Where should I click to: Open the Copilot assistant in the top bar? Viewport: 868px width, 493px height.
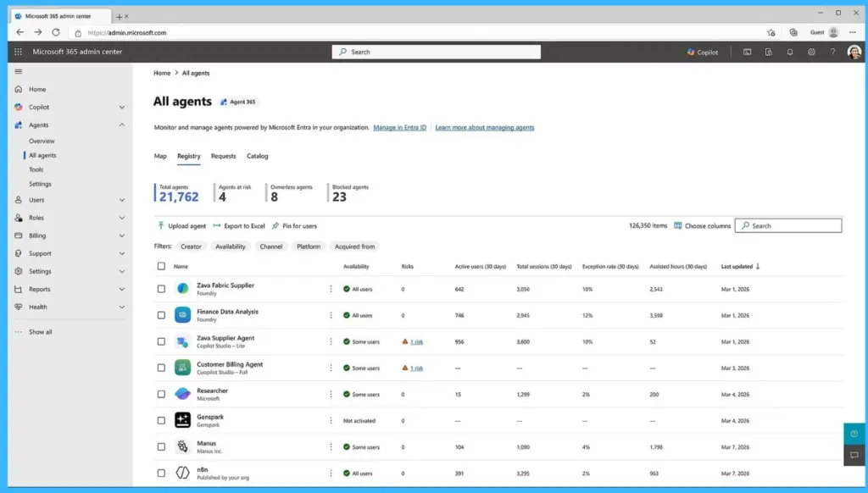coord(704,51)
